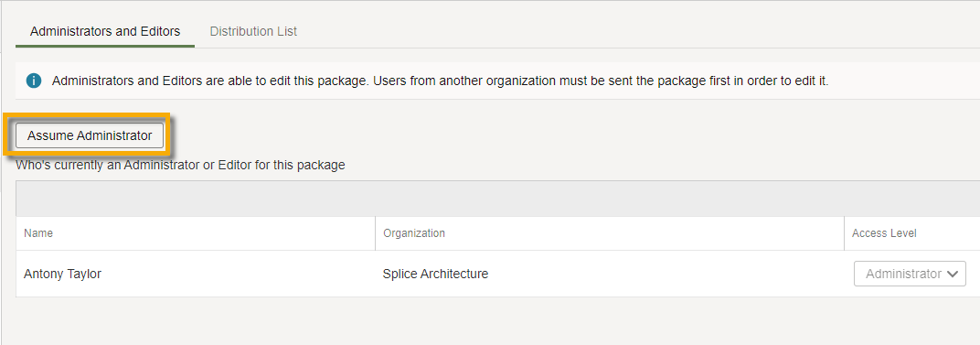Sort by the Organization column header
The width and height of the screenshot is (980, 345).
tap(414, 233)
